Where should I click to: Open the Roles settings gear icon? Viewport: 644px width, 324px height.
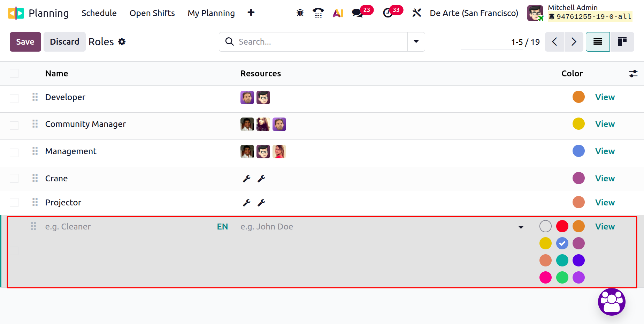[x=122, y=42]
